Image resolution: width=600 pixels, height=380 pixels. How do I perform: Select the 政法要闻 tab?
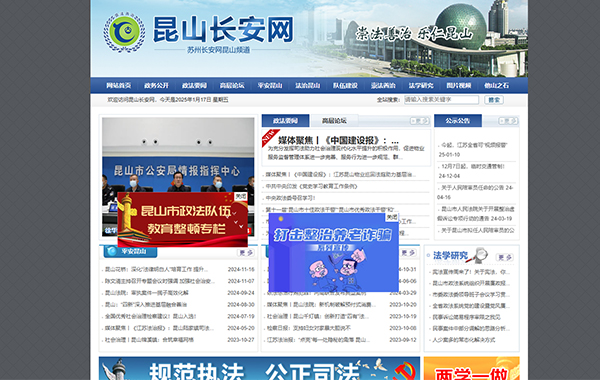[x=285, y=121]
